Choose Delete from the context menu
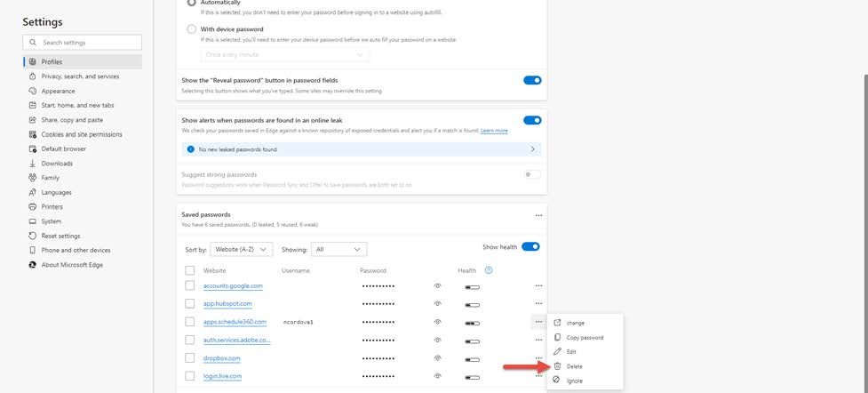Screen dimensions: 868x393 coord(585,366)
